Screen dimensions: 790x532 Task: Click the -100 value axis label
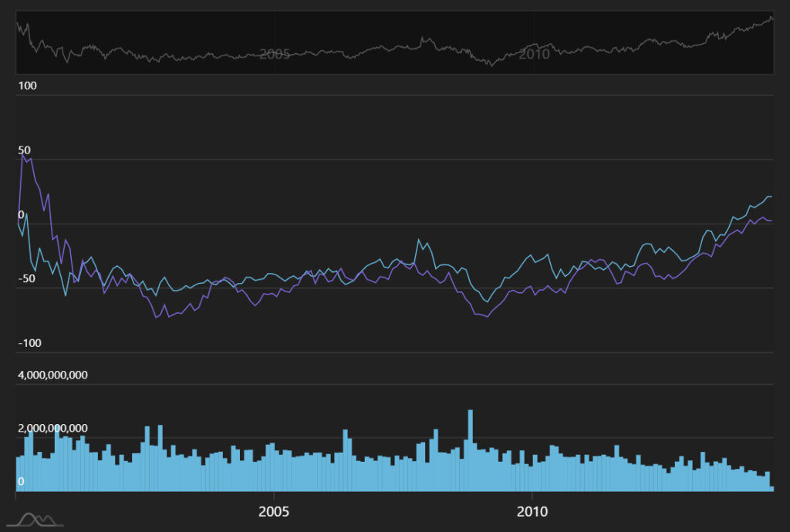(x=29, y=343)
